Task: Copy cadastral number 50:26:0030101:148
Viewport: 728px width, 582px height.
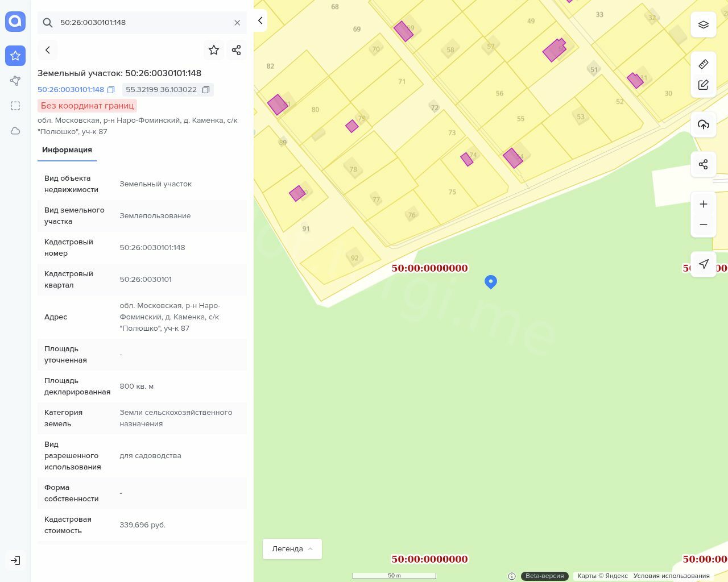Action: tap(111, 90)
